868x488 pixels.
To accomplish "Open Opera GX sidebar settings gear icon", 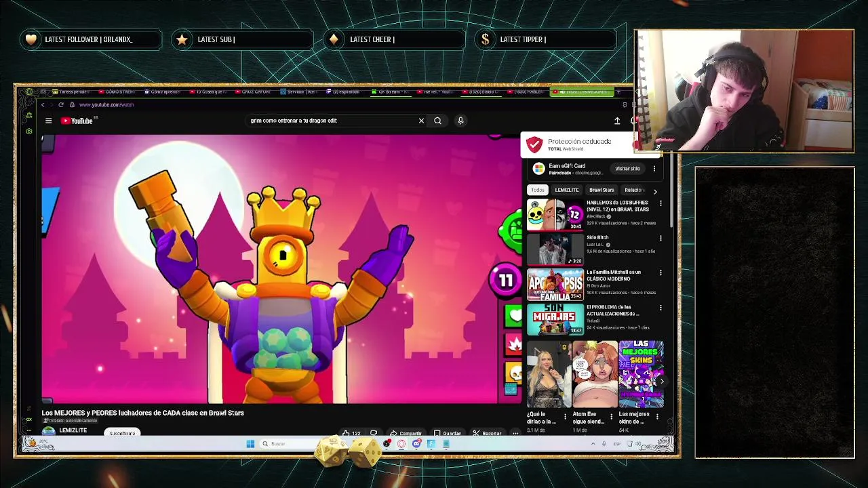I will pyautogui.click(x=29, y=131).
